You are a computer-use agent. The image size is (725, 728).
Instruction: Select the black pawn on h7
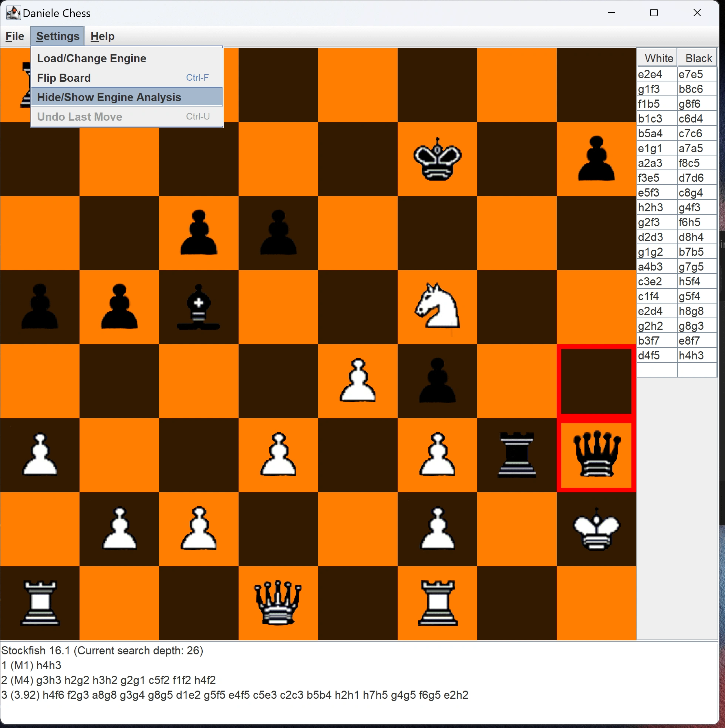tap(596, 159)
